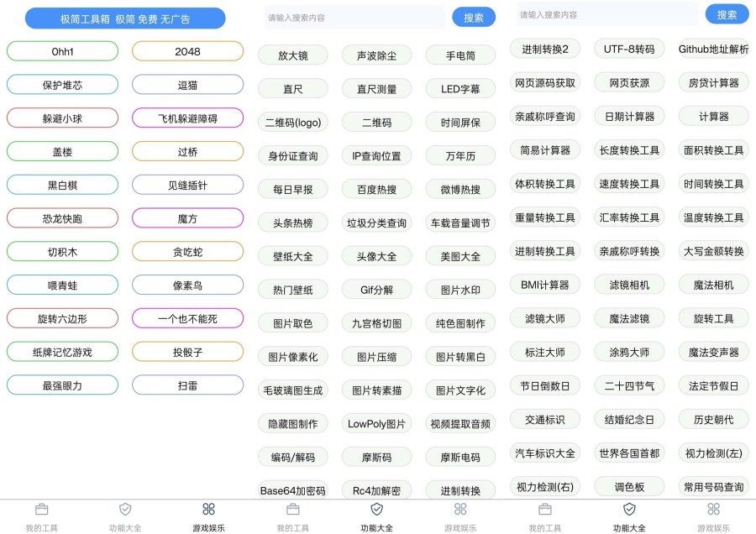The height and width of the screenshot is (534, 756).
Task: Tap the 游戏娱乐 icon beneath 常用号码查询
Action: [x=713, y=510]
